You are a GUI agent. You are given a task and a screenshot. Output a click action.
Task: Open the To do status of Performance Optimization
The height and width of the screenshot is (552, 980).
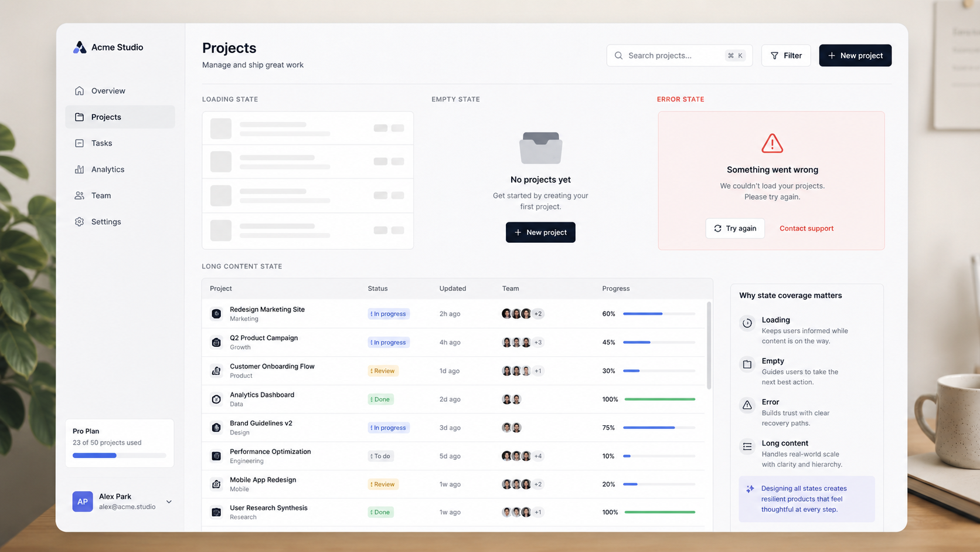pyautogui.click(x=381, y=456)
